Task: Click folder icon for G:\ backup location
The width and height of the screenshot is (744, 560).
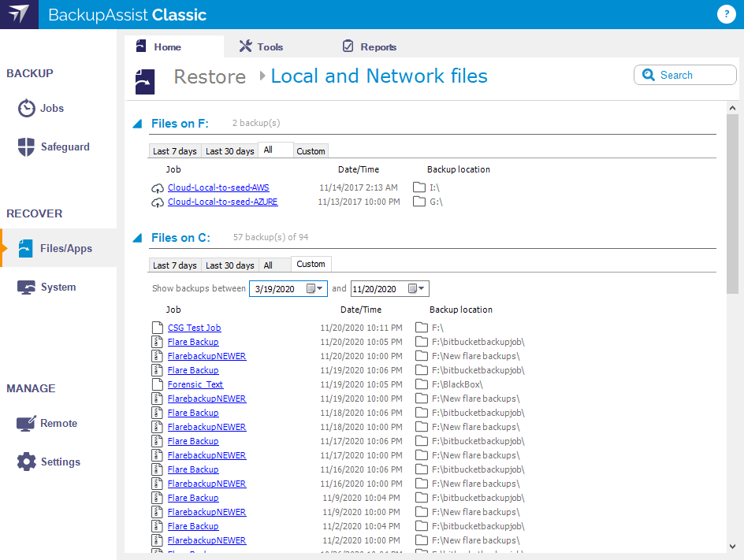Action: point(419,201)
